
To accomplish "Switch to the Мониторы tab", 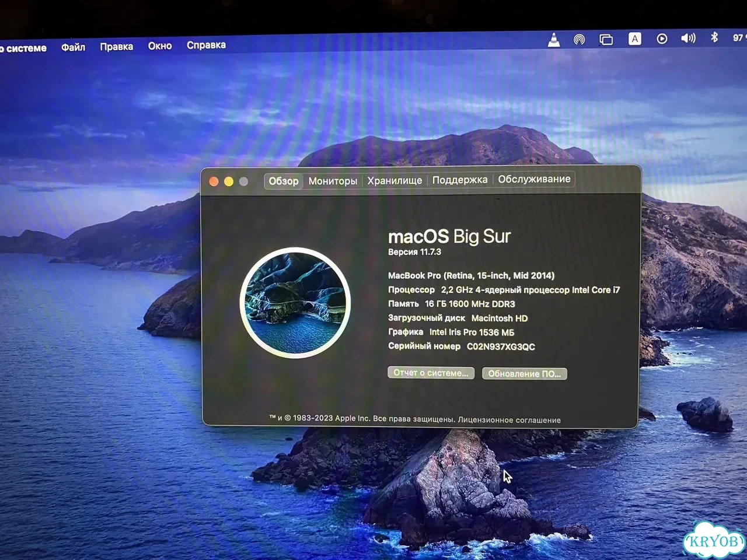I will point(333,181).
